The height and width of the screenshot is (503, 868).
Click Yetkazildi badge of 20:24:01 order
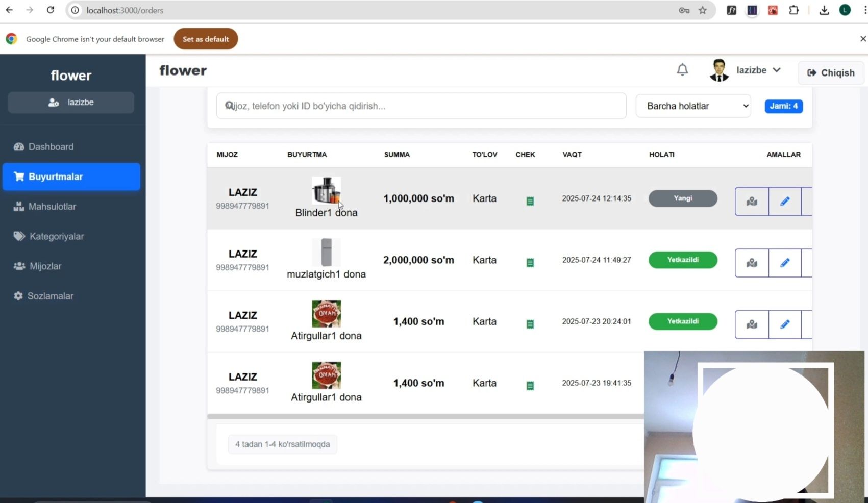coord(683,321)
